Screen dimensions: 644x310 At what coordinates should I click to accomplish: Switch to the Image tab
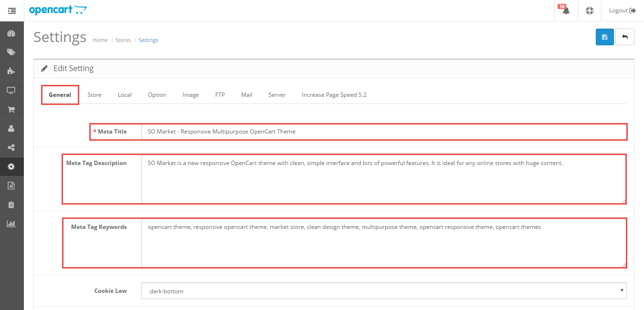click(190, 95)
